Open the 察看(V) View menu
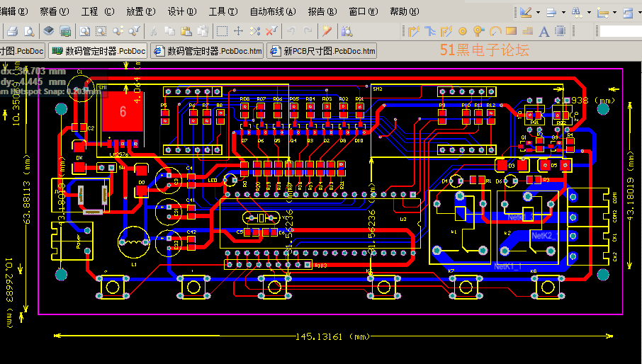The width and height of the screenshot is (642, 364). [55, 11]
